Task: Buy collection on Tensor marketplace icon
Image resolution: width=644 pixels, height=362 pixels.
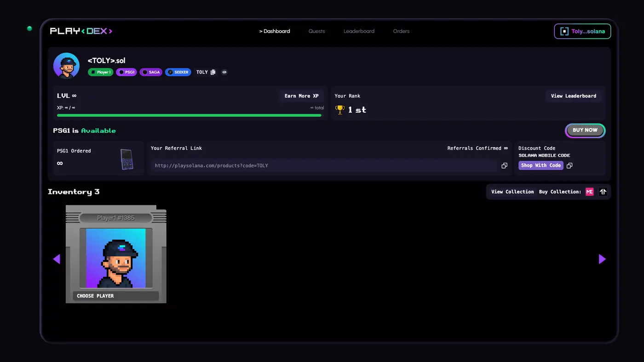Action: point(603,192)
